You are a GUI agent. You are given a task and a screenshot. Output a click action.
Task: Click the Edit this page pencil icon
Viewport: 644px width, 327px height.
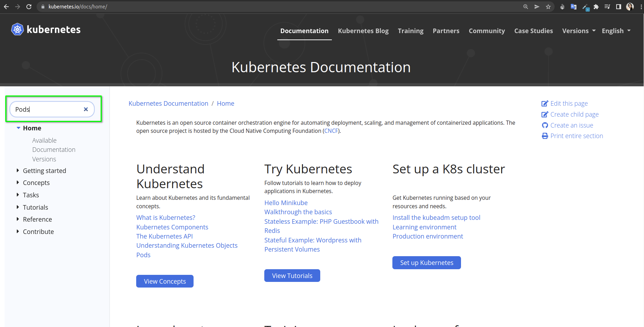pos(545,104)
